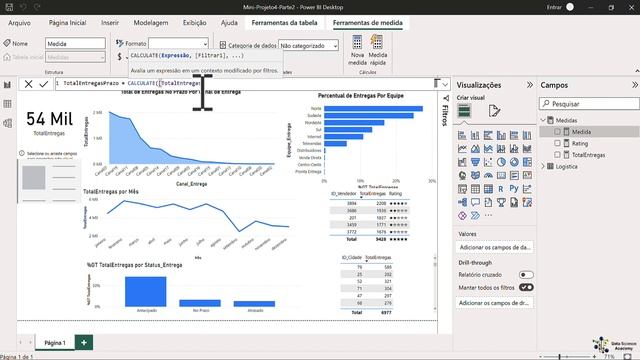Screen dimensions: 640x360
Task: Click the Valores 'Adicionar os campos' well
Action: [x=495, y=247]
